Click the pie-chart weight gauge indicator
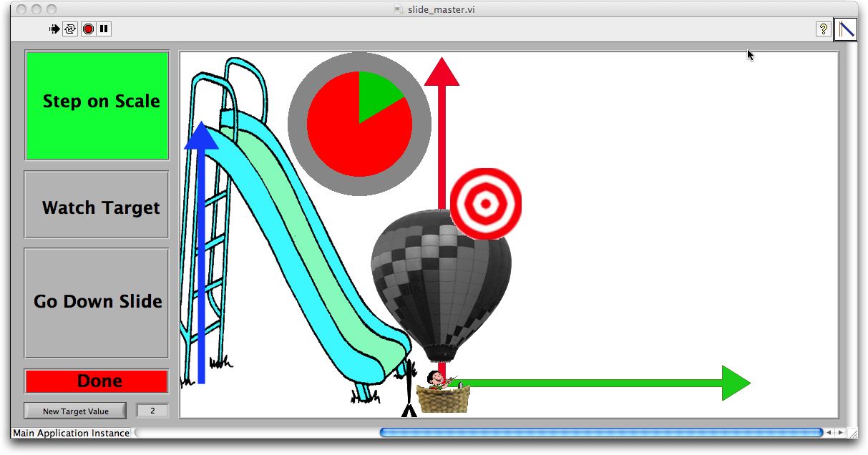 359,123
